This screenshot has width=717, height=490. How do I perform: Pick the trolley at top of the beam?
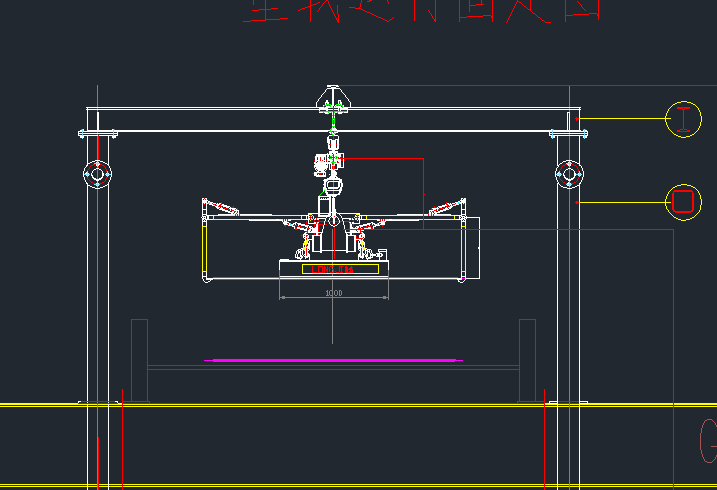333,99
